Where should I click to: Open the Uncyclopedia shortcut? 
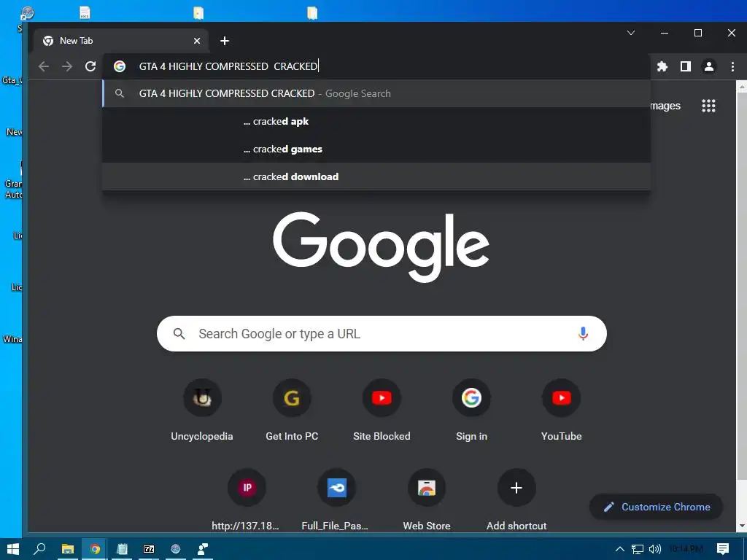click(202, 411)
